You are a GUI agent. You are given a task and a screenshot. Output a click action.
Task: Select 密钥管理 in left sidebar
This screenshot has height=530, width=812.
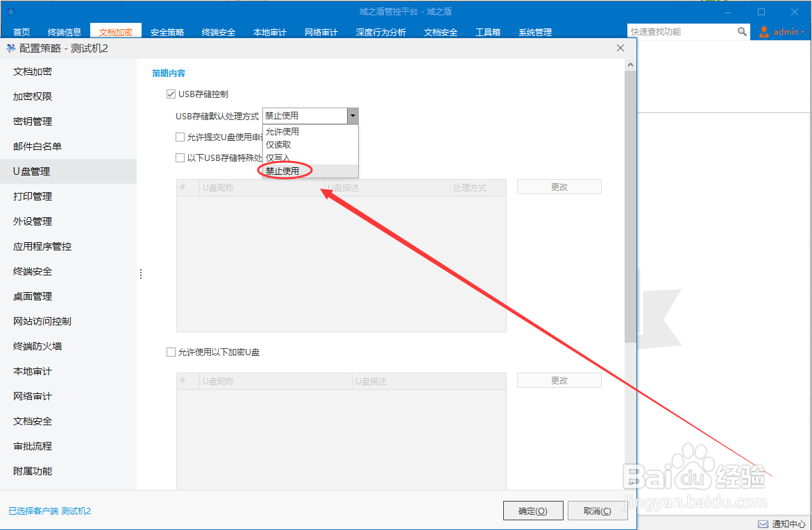(x=68, y=121)
